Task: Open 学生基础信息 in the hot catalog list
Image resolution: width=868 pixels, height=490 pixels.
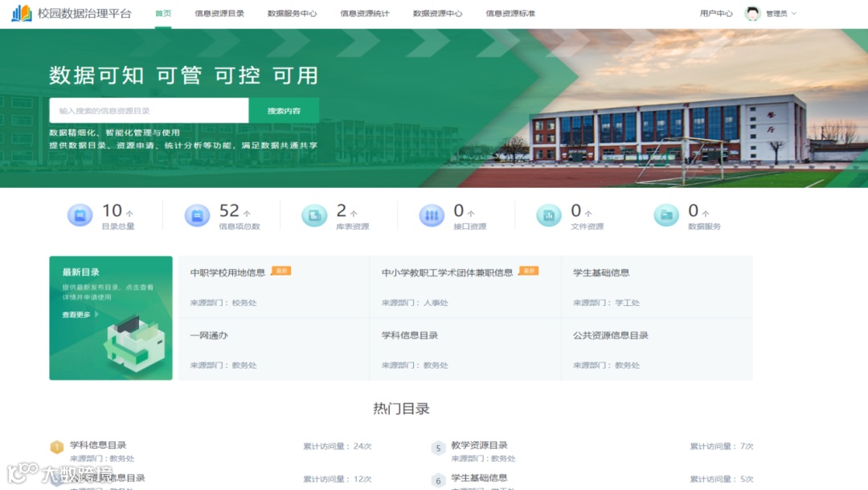Action: (479, 478)
